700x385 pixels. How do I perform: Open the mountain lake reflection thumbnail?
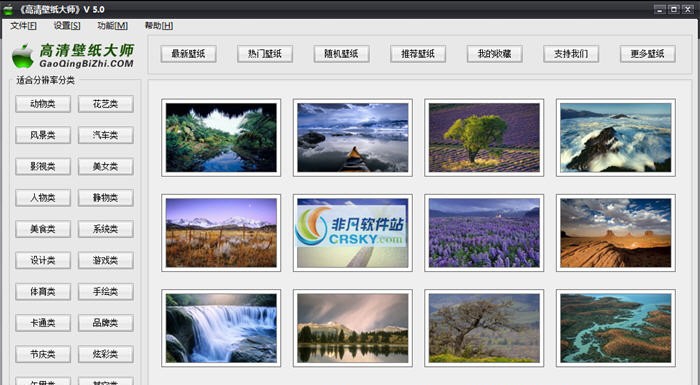pos(353,328)
